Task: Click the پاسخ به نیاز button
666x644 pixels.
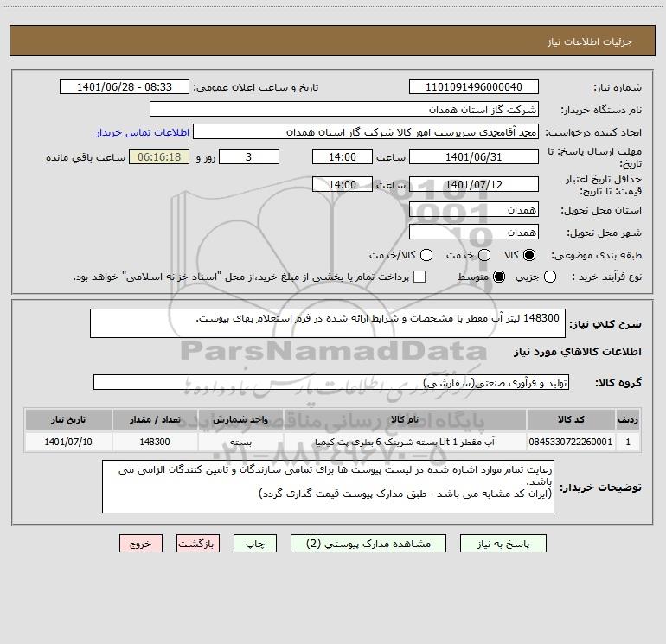Action: coord(503,544)
